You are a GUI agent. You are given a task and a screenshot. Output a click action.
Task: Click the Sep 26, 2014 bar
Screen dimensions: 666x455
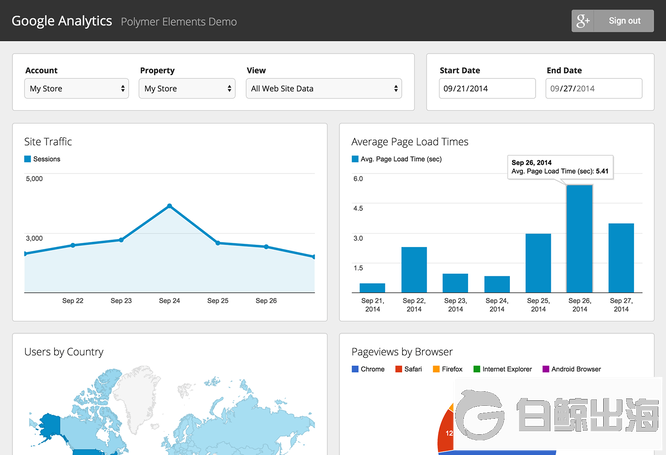[579, 238]
